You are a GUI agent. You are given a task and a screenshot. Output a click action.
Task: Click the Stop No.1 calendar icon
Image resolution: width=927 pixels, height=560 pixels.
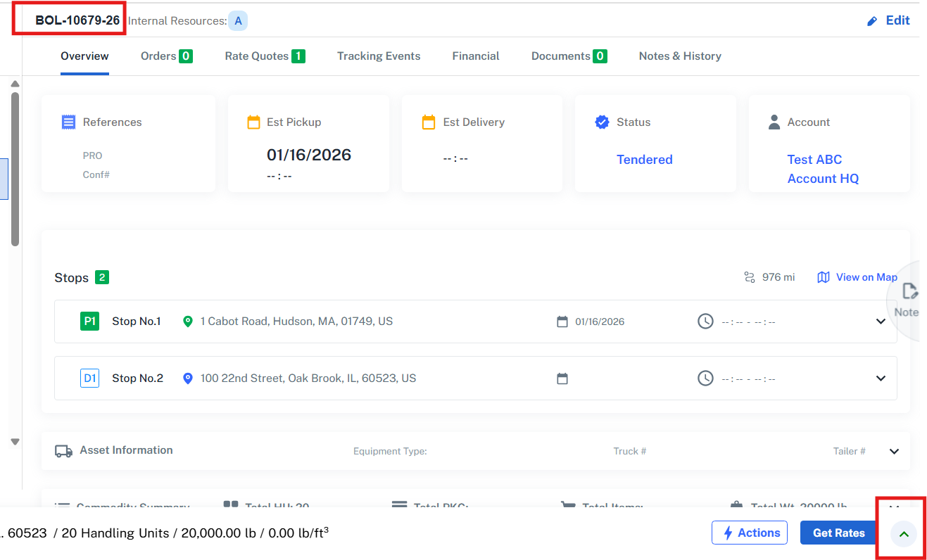click(562, 322)
